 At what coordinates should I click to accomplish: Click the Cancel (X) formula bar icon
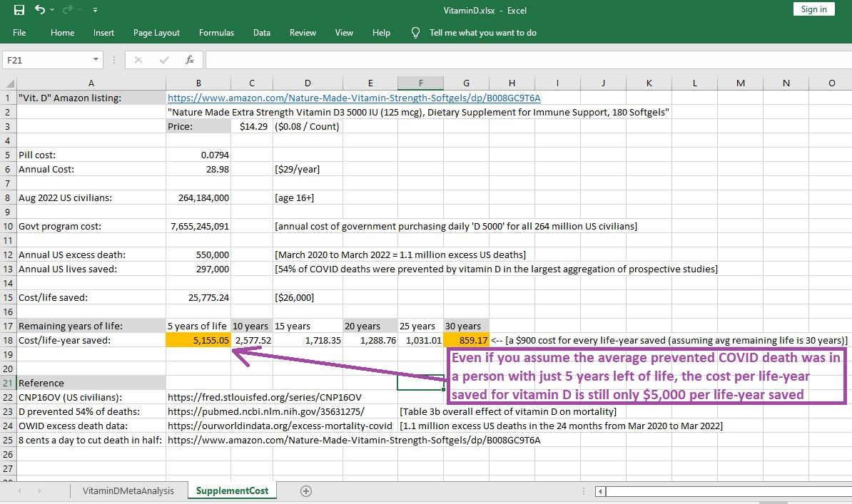point(138,60)
